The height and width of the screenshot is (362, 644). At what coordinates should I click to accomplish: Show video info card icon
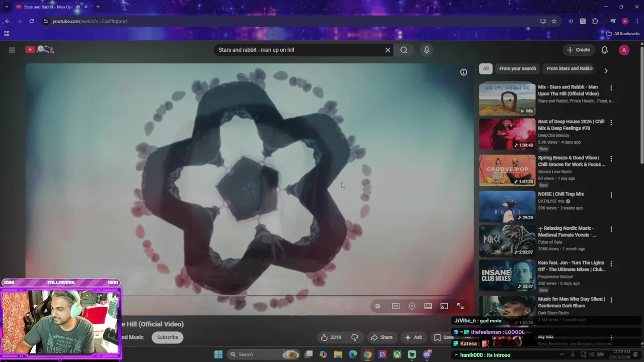(463, 72)
